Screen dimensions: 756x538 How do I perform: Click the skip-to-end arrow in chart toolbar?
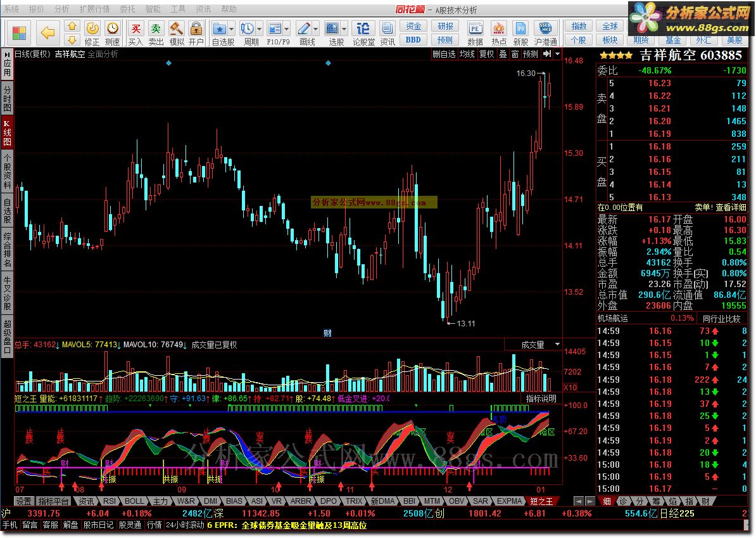click(x=547, y=54)
